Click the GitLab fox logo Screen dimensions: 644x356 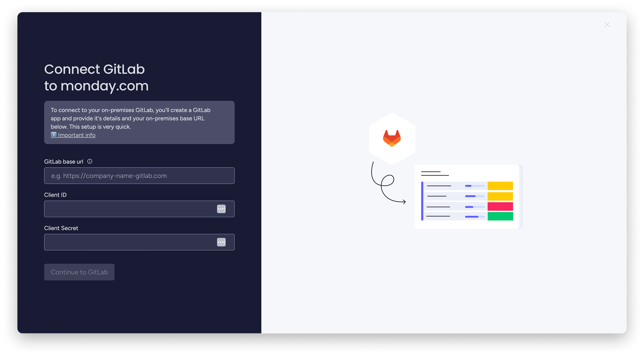[392, 138]
